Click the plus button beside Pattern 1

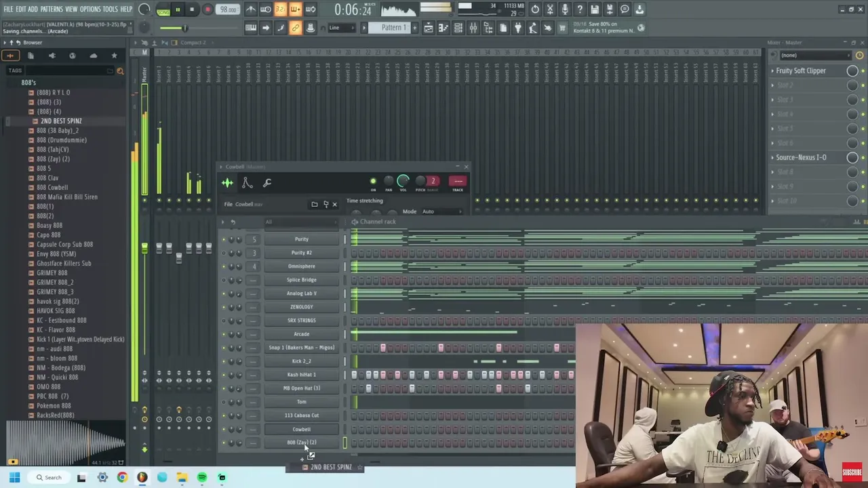(x=415, y=28)
